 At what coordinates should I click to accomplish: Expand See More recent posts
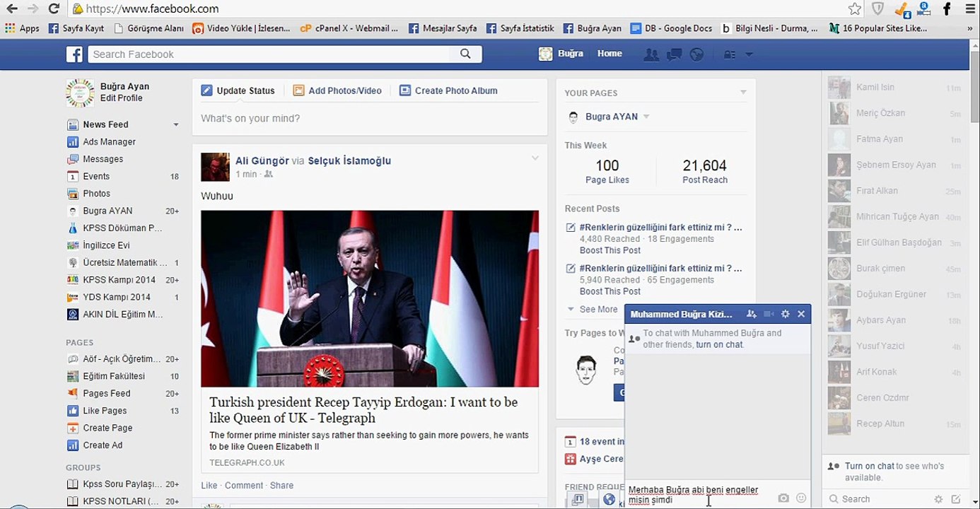click(593, 309)
